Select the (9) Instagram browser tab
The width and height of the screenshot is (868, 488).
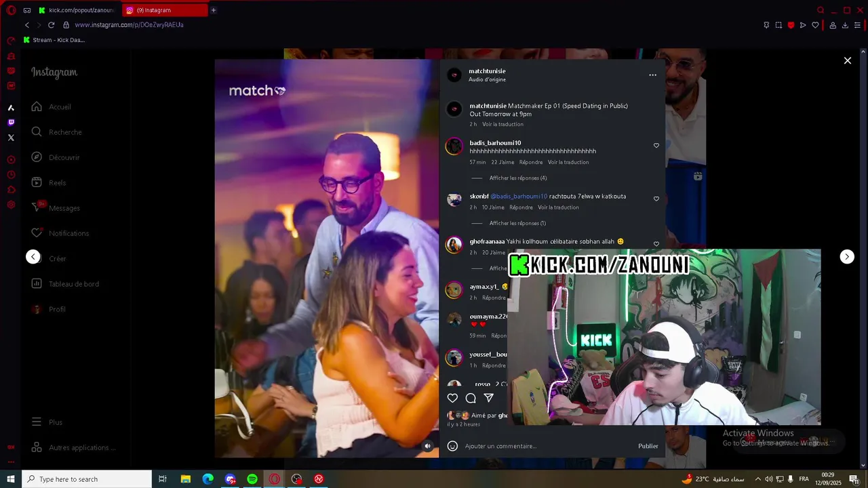[164, 10]
